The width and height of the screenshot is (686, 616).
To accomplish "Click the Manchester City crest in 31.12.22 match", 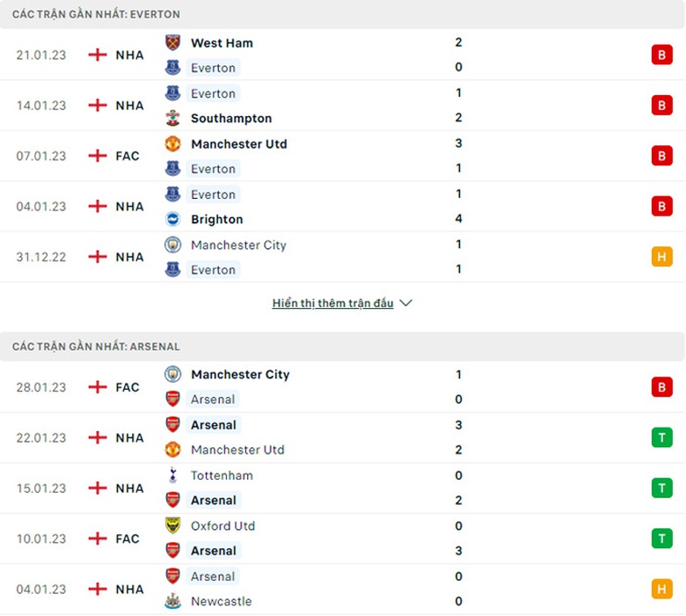I will pyautogui.click(x=172, y=245).
